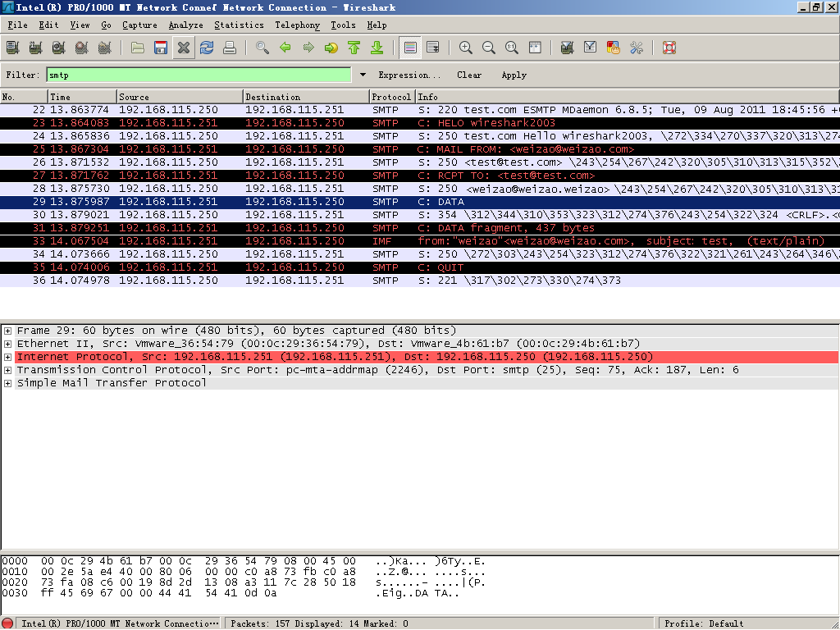Viewport: 840px width, 630px height.
Task: Open the Analyze menu
Action: (186, 25)
